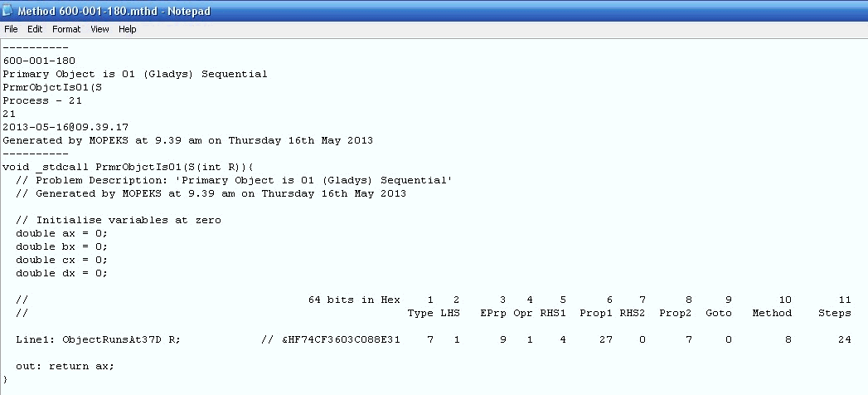
Task: Open the View menu
Action: click(99, 29)
